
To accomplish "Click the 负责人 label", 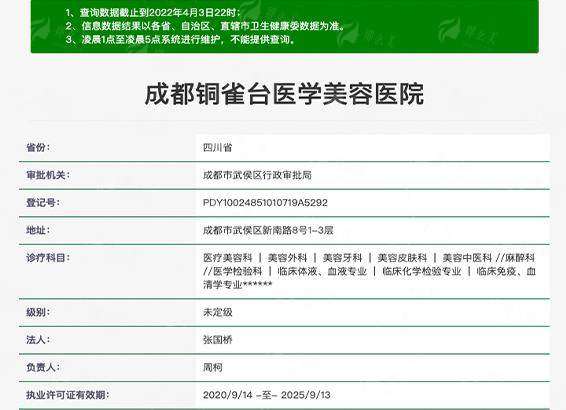I will click(x=43, y=367).
